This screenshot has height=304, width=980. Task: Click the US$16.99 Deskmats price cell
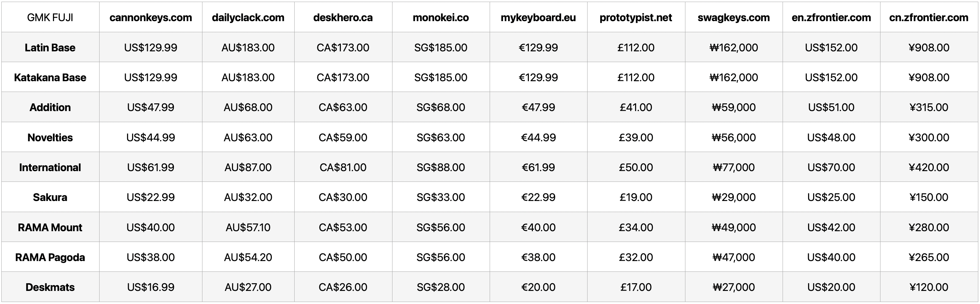click(150, 287)
